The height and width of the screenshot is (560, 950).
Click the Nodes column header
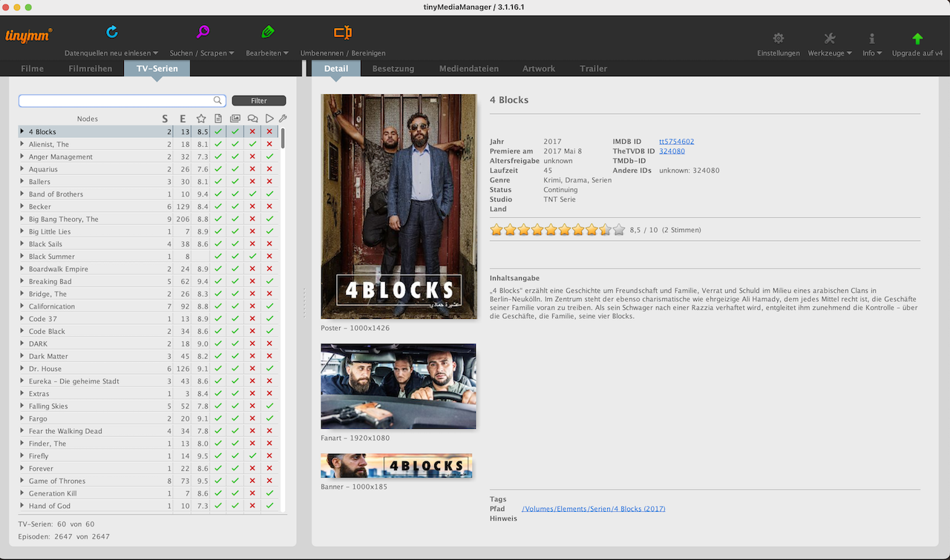(x=88, y=119)
